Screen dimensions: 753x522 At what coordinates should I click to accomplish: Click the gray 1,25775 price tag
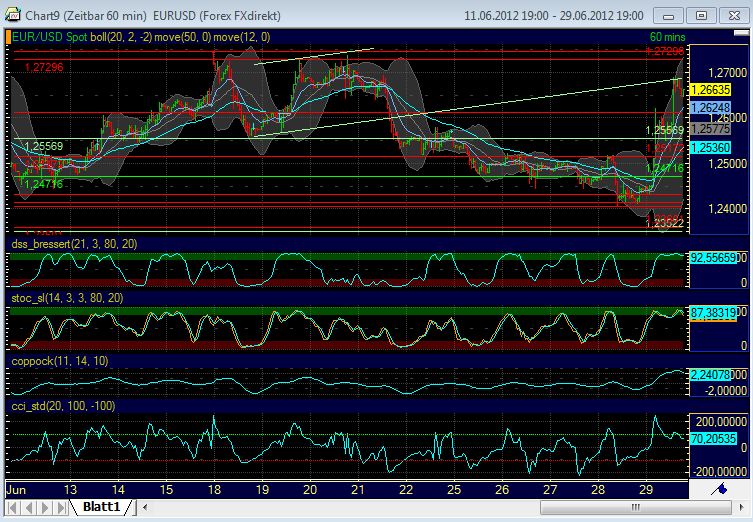click(x=710, y=129)
